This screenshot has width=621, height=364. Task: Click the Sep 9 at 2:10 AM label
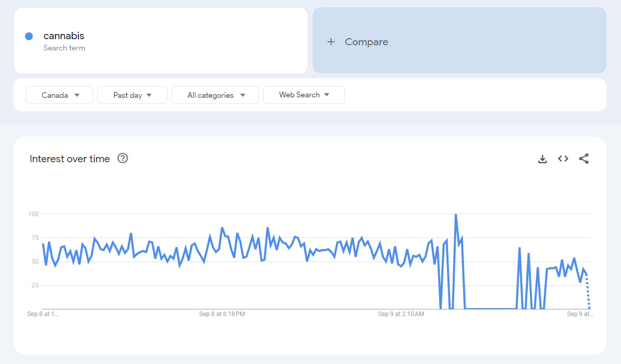click(x=401, y=314)
